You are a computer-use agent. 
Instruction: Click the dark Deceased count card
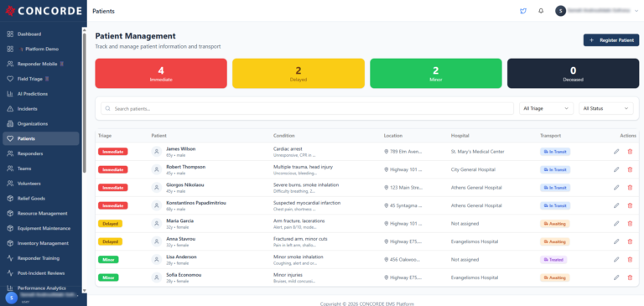[574, 73]
